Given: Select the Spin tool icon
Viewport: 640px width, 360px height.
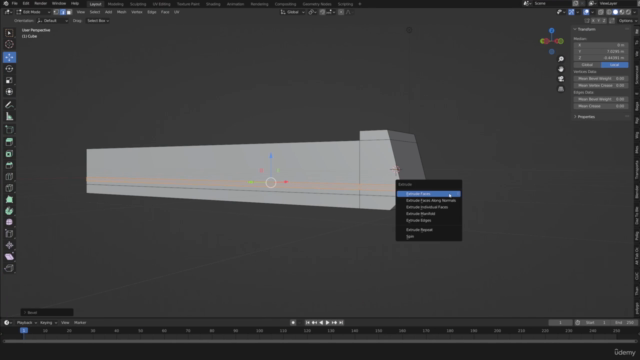Looking at the screenshot, I should click(9, 211).
